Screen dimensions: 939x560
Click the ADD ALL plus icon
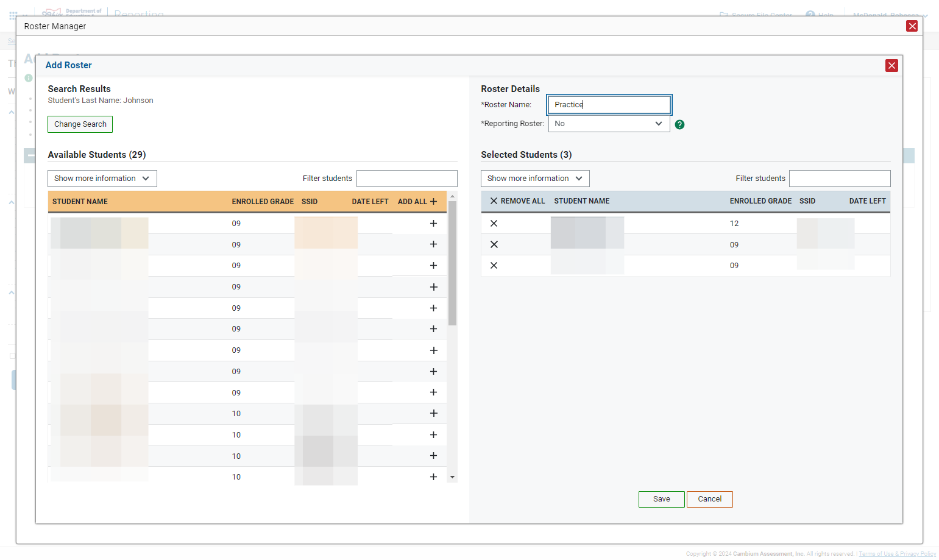click(433, 202)
